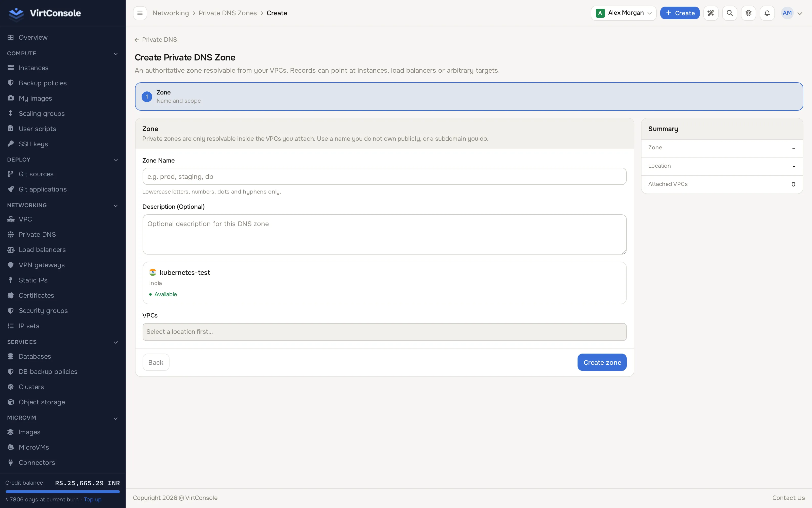Click the Load balancers scale icon
Screen dimensions: 812x508
(11, 250)
